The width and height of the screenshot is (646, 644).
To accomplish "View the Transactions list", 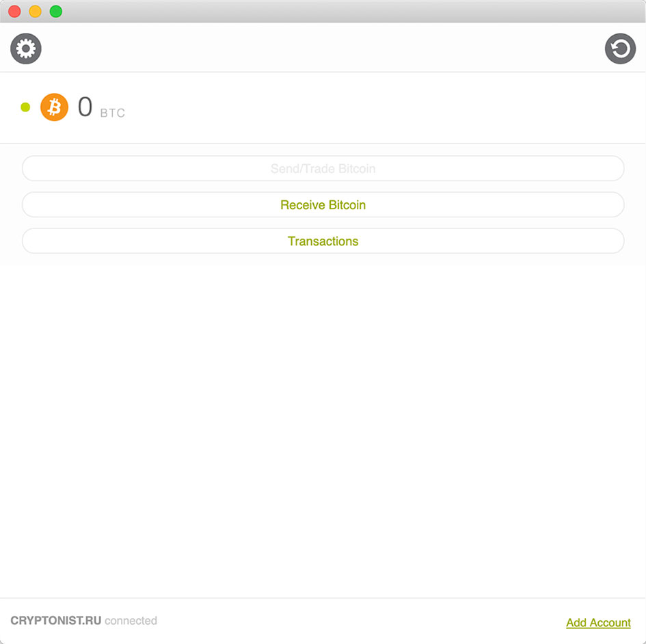I will click(323, 241).
